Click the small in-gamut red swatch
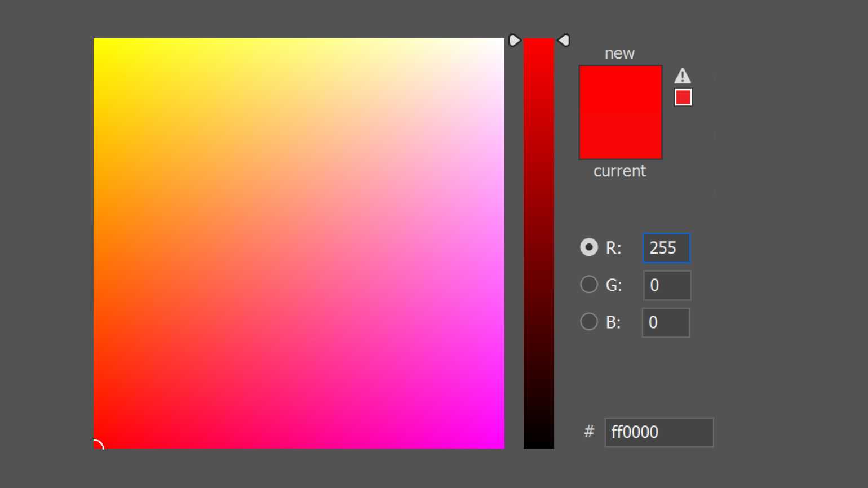Image resolution: width=868 pixels, height=488 pixels. [x=683, y=97]
